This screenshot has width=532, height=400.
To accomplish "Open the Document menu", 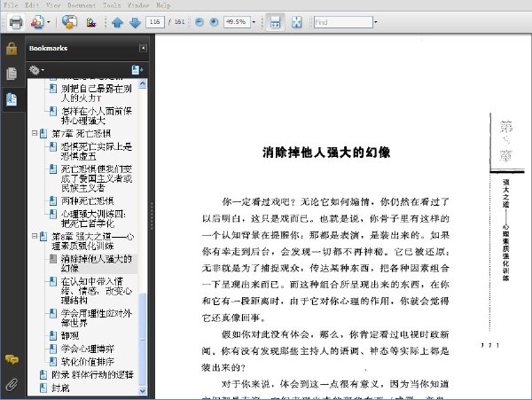I will coord(82,5).
